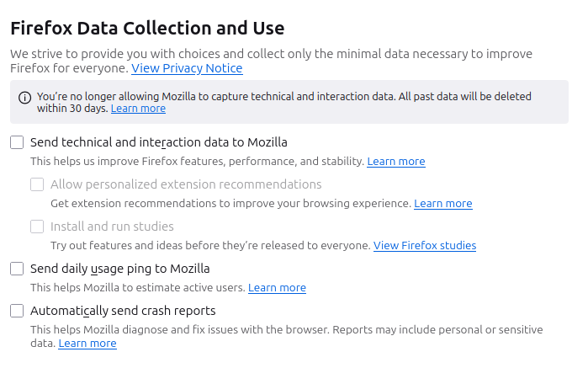Click the info icon in the notification banner

click(24, 98)
